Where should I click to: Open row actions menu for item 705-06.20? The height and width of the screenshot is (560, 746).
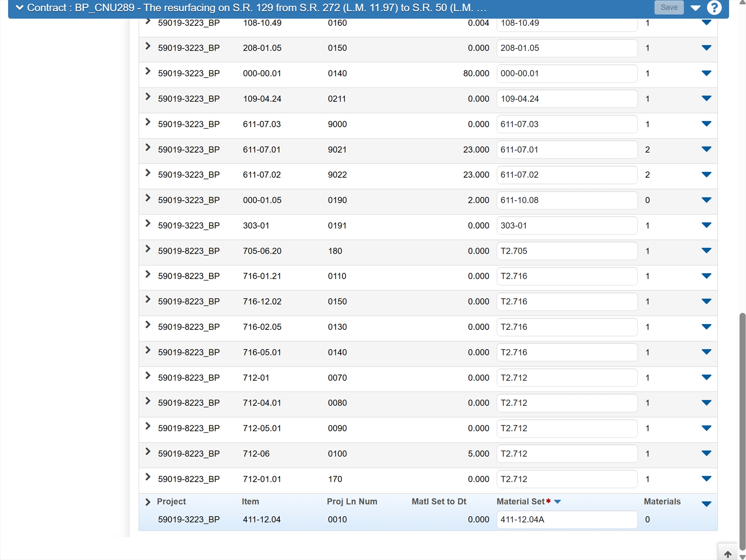tap(706, 251)
